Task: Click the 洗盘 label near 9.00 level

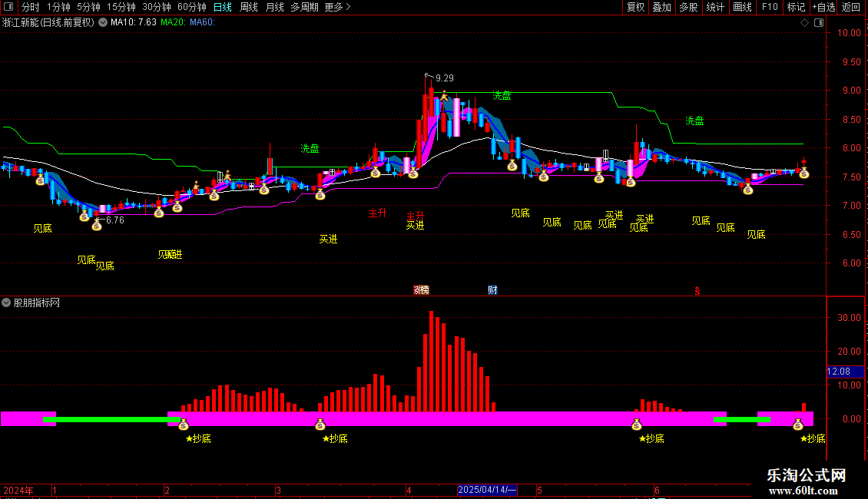Action: pos(502,96)
